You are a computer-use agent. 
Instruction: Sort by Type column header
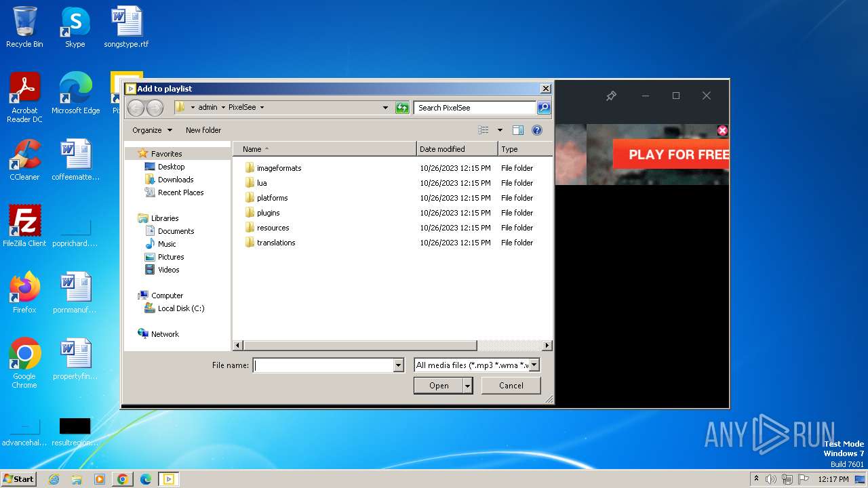525,149
